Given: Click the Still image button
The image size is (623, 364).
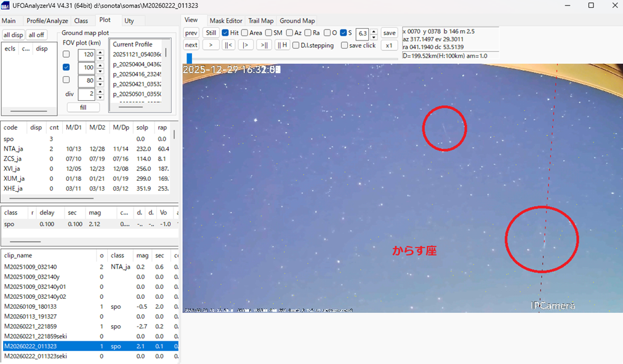Looking at the screenshot, I should click(x=211, y=33).
